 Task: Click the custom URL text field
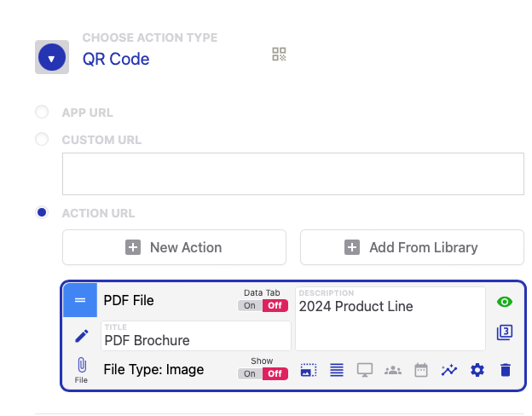click(292, 174)
